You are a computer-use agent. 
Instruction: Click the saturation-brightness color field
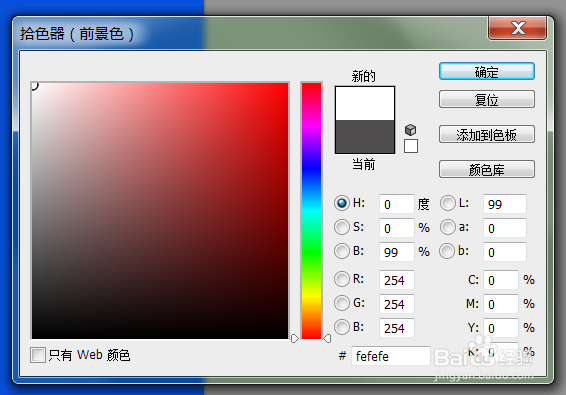160,211
